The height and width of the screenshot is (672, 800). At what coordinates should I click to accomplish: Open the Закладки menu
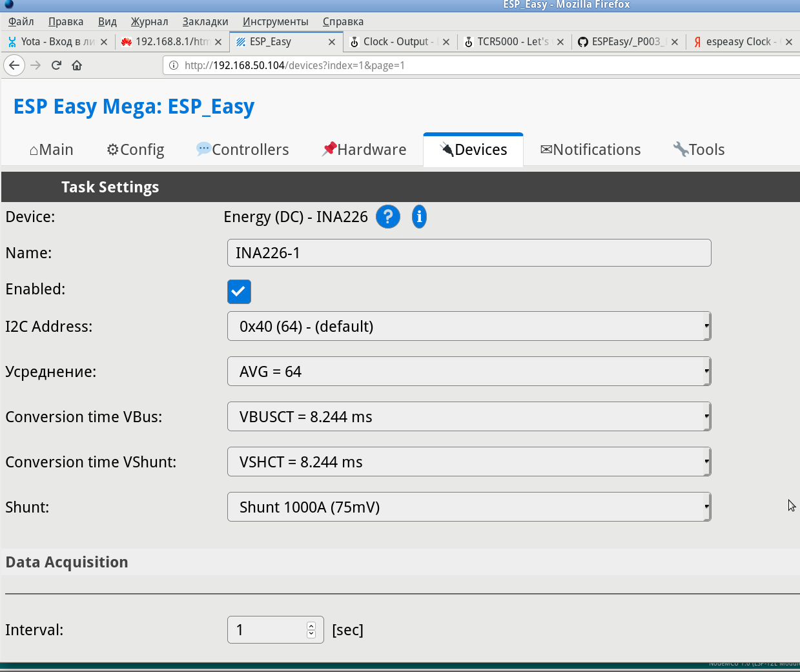coord(205,22)
